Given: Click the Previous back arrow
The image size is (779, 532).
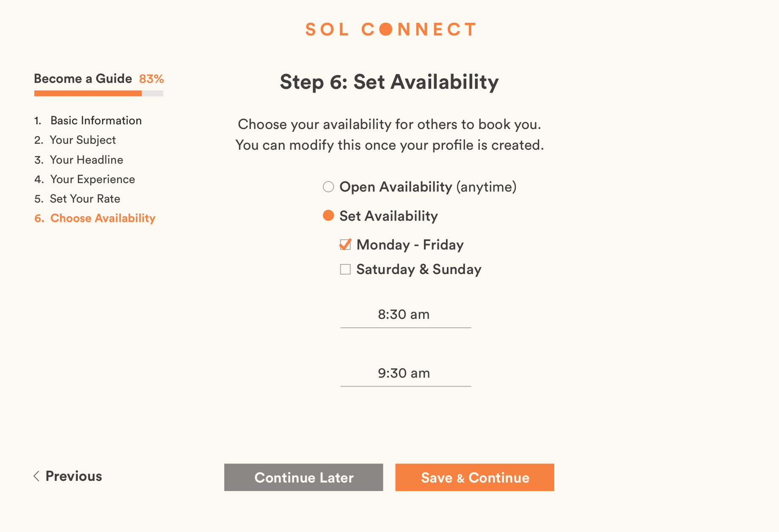Looking at the screenshot, I should coord(37,476).
